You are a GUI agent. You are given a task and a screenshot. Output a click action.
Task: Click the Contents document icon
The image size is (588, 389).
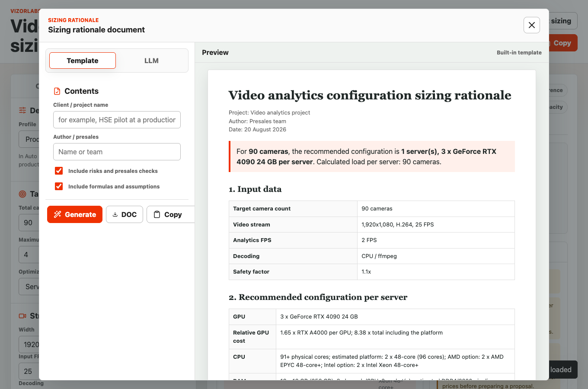(x=57, y=91)
